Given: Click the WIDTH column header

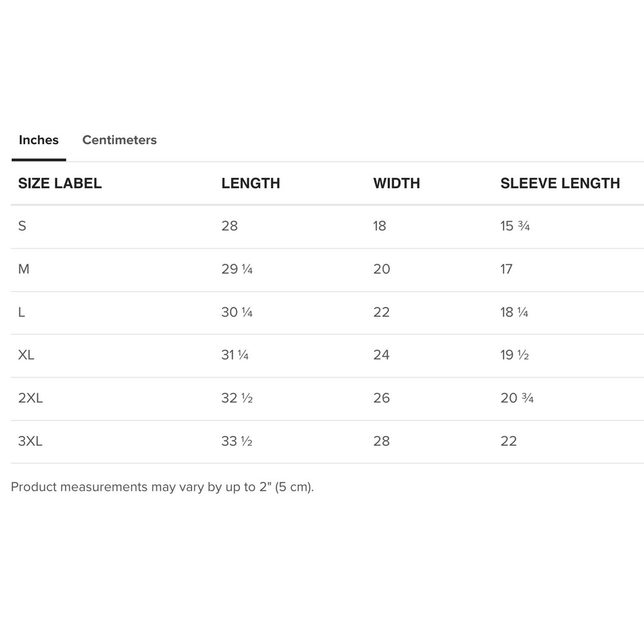Looking at the screenshot, I should pyautogui.click(x=396, y=184).
